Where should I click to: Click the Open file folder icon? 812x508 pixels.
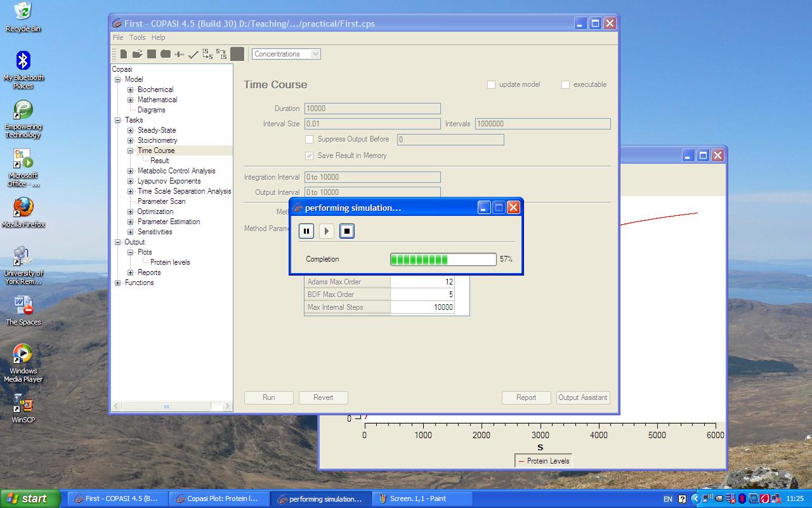pyautogui.click(x=137, y=54)
